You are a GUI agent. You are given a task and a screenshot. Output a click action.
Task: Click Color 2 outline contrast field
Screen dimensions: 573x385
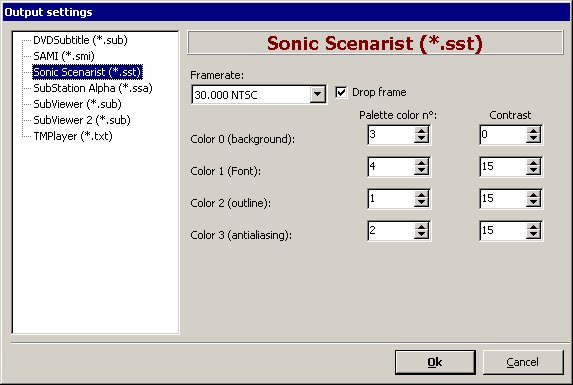tap(503, 199)
